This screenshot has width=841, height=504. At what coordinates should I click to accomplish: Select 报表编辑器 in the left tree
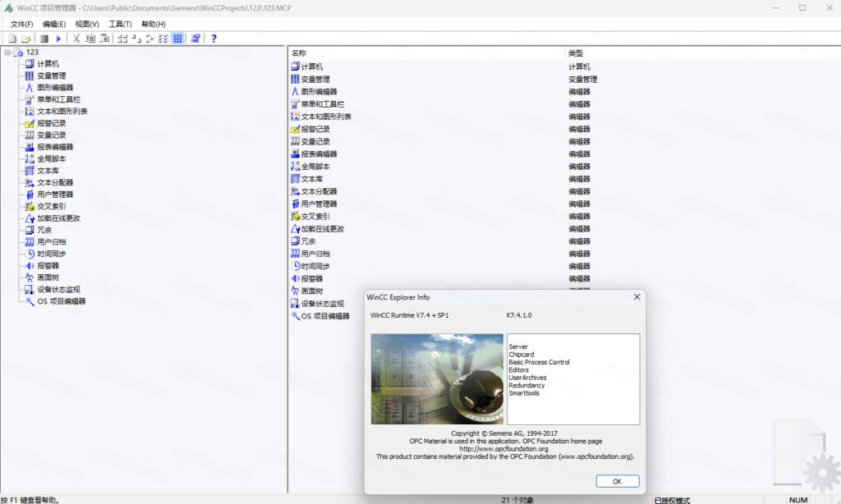(x=55, y=147)
